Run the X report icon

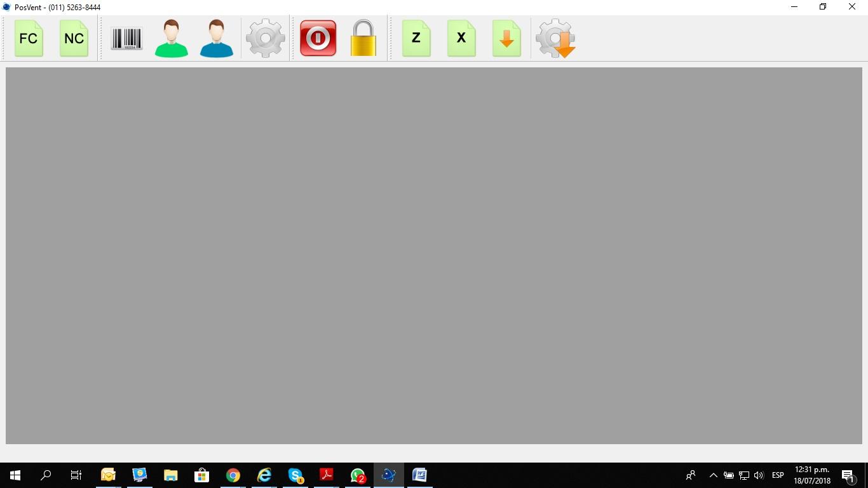coord(461,39)
